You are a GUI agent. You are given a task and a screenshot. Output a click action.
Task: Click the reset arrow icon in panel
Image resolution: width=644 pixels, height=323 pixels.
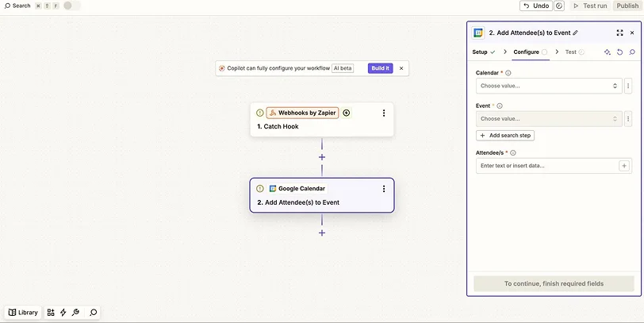tap(619, 52)
